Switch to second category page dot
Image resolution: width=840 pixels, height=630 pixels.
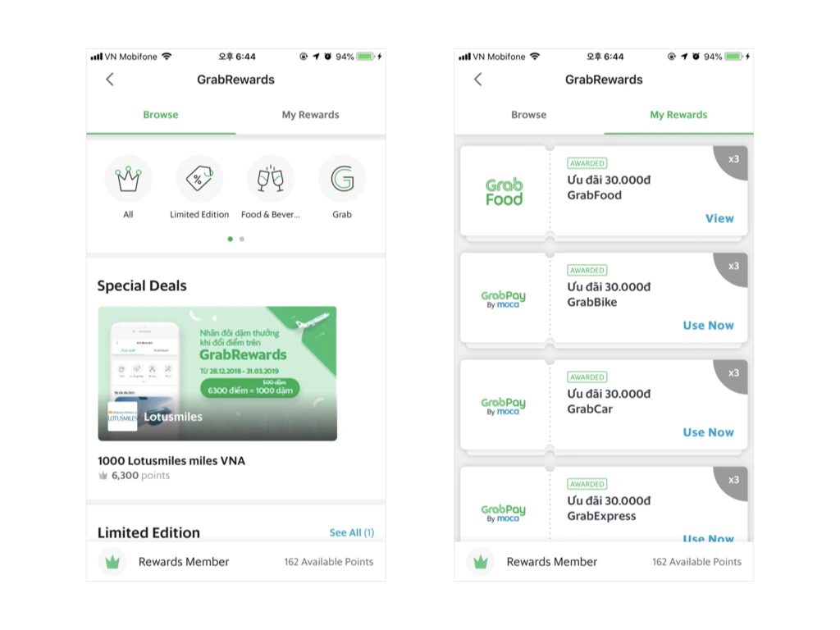242,239
